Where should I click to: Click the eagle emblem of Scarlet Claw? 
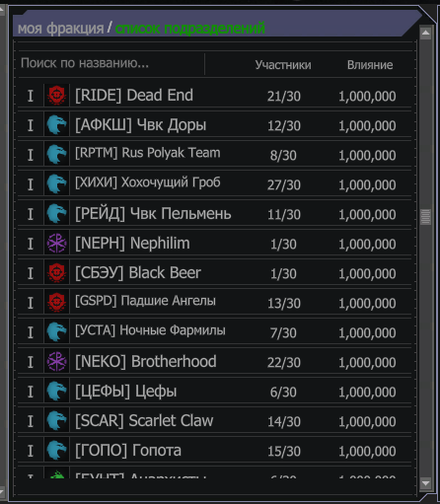tap(56, 421)
